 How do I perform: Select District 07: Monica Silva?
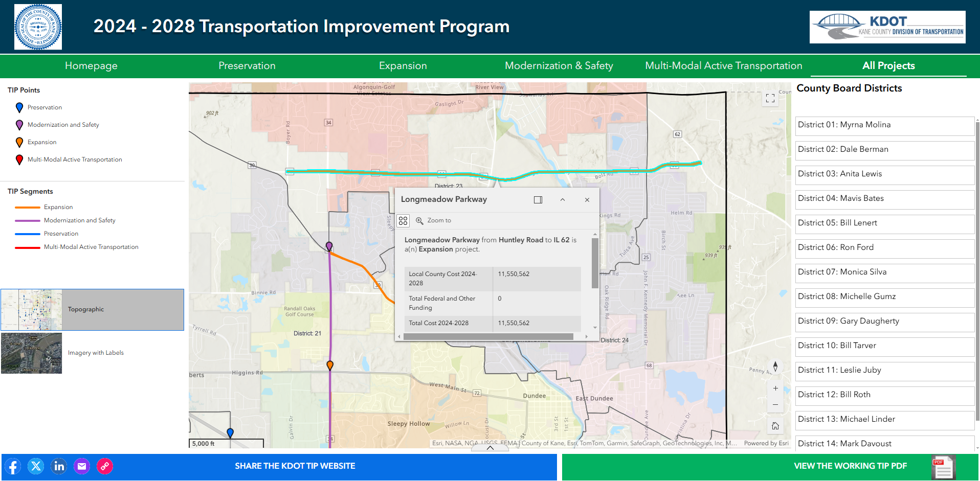point(884,273)
